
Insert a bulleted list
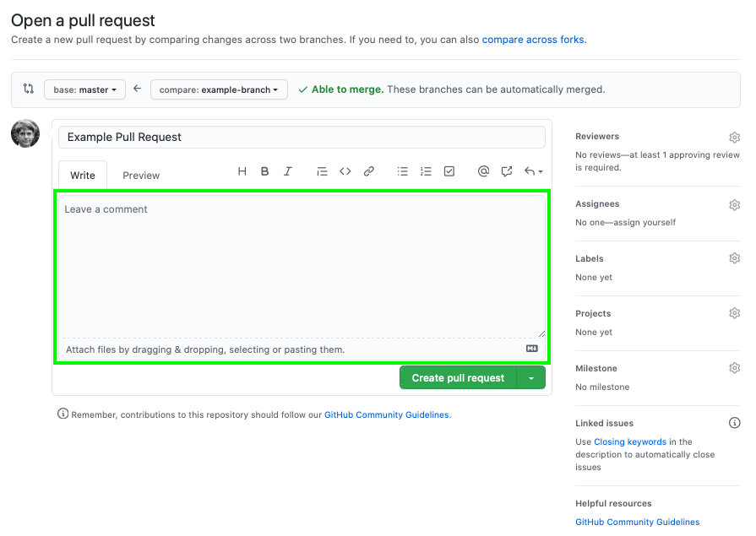[403, 171]
